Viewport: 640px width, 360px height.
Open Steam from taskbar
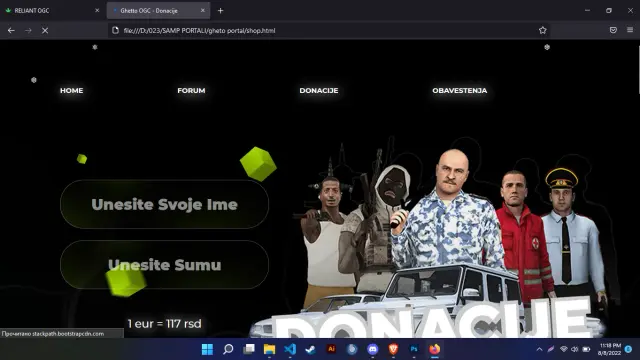tap(311, 349)
